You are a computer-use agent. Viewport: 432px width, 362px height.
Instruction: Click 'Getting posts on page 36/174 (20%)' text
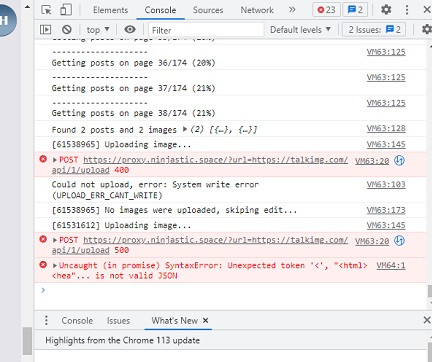pos(133,63)
